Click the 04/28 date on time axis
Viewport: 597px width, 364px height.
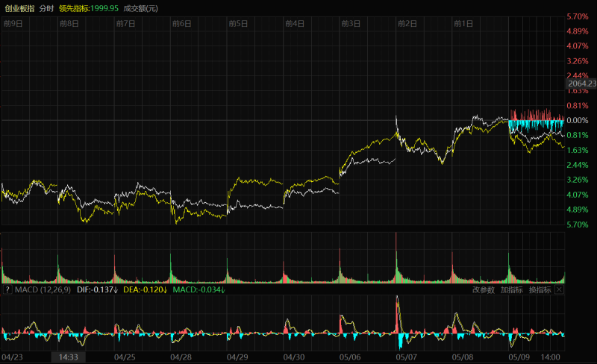point(181,357)
